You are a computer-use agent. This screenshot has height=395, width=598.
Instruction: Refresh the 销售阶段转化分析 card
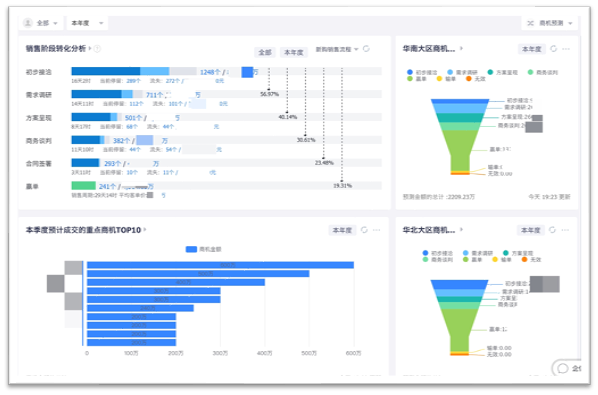pos(366,49)
